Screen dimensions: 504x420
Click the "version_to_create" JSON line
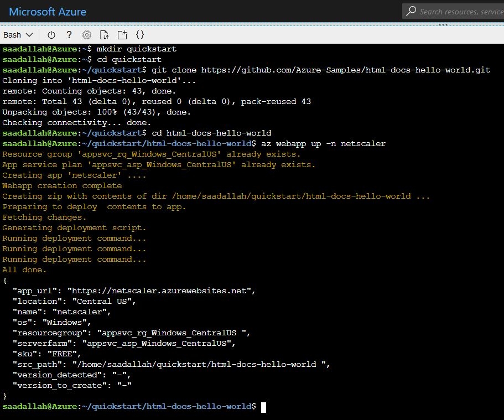(x=72, y=386)
